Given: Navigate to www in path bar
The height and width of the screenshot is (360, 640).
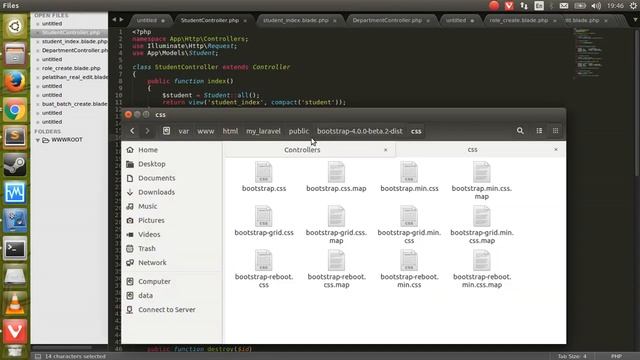Looking at the screenshot, I should click(x=206, y=131).
